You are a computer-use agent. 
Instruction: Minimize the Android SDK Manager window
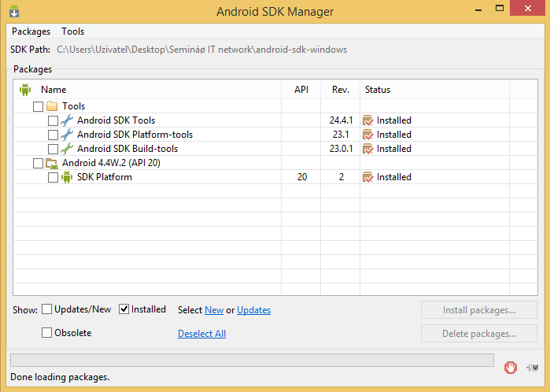(x=478, y=9)
